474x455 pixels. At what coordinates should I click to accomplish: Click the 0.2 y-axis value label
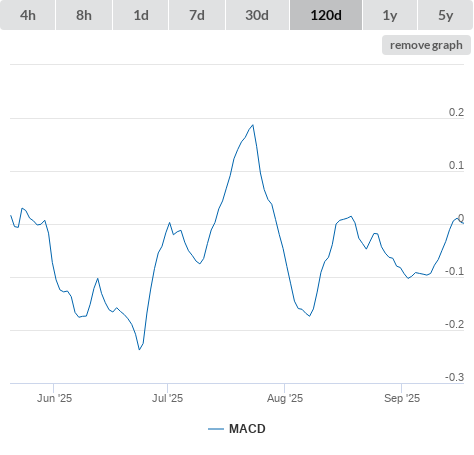pos(456,112)
